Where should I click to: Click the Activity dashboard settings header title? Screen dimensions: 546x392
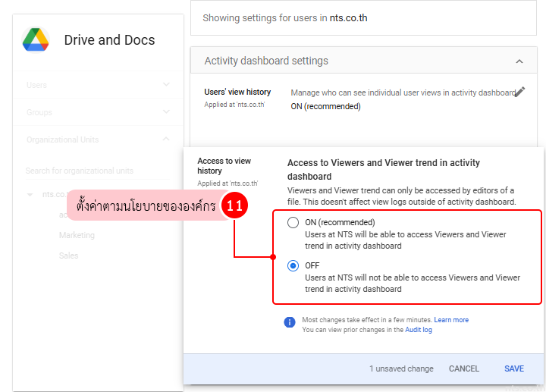[266, 61]
